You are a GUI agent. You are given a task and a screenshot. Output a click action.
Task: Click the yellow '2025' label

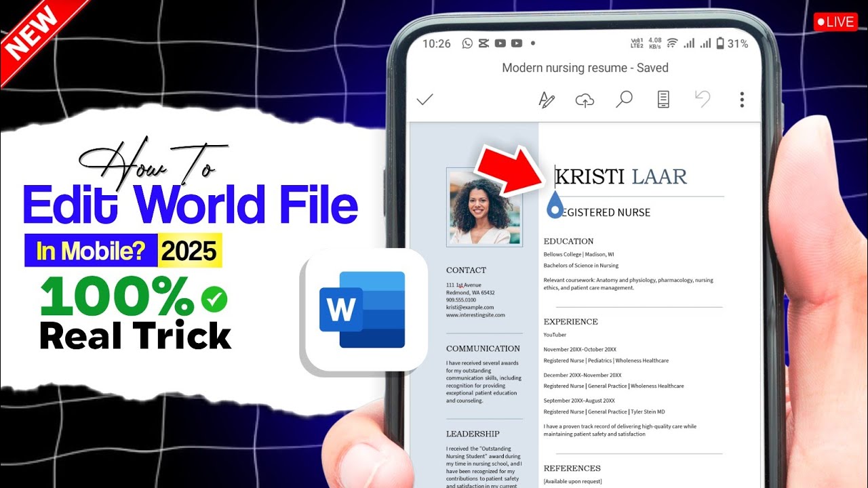click(189, 251)
